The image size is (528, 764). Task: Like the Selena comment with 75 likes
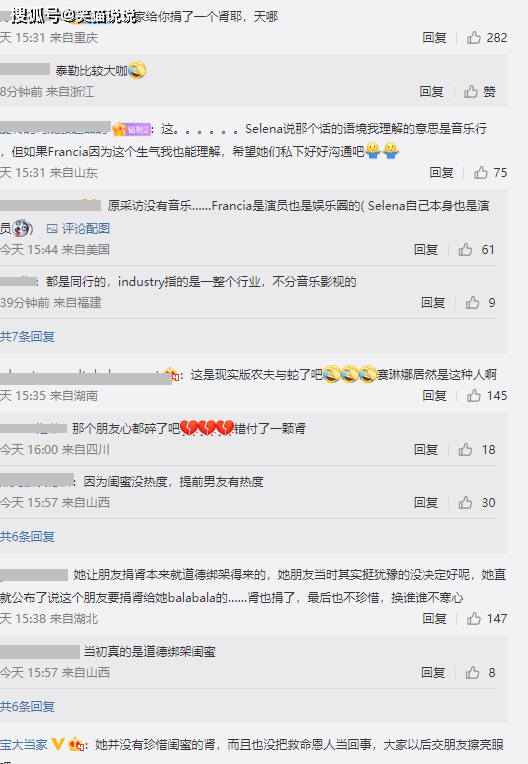pyautogui.click(x=481, y=172)
